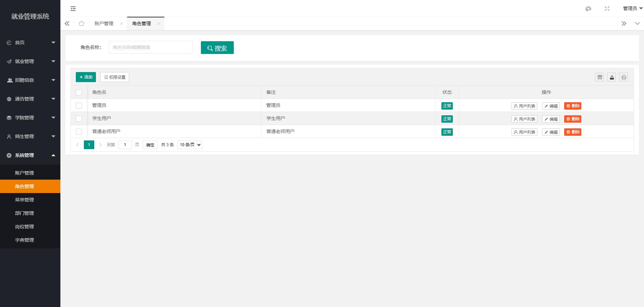Click previous page arrow in pagination

point(78,145)
